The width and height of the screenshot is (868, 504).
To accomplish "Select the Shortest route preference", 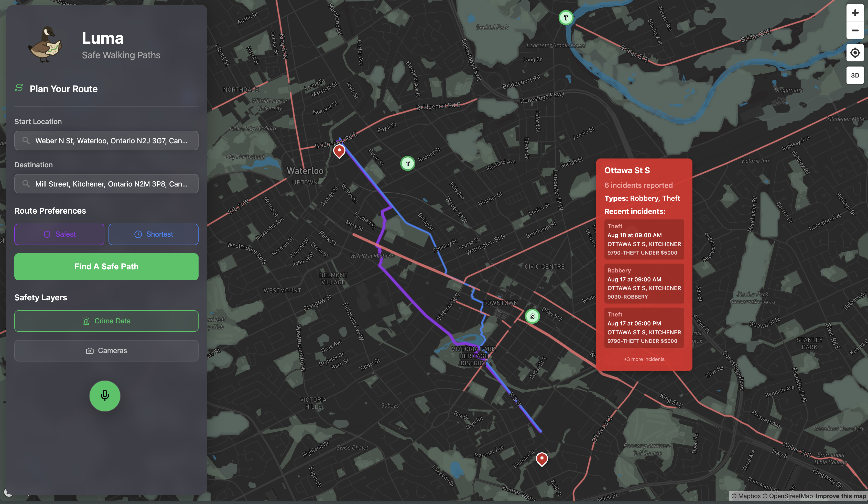I will click(153, 234).
